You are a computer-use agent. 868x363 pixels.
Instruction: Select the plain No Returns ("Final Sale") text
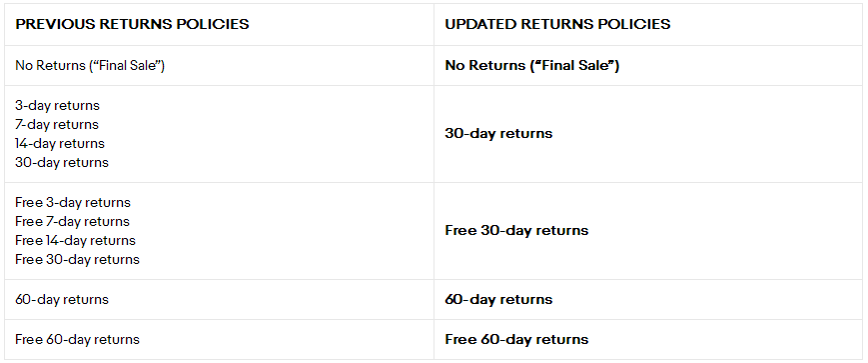[x=90, y=65]
